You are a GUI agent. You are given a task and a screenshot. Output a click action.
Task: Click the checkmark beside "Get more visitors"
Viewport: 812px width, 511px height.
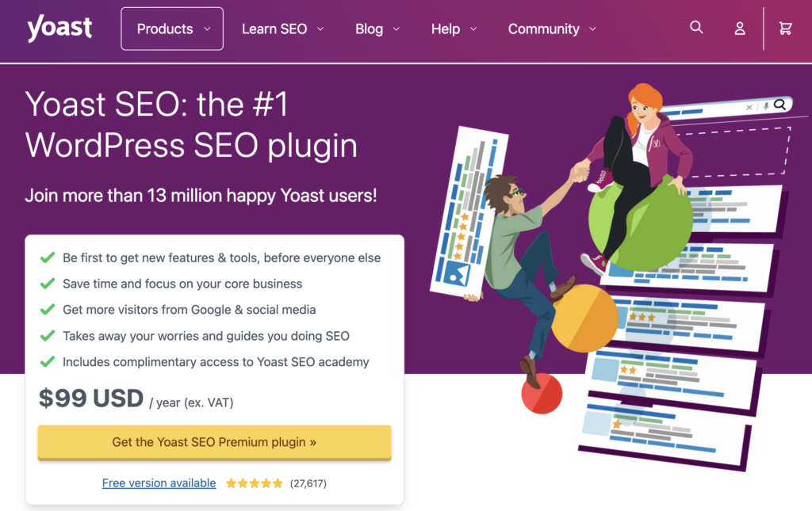coord(48,309)
